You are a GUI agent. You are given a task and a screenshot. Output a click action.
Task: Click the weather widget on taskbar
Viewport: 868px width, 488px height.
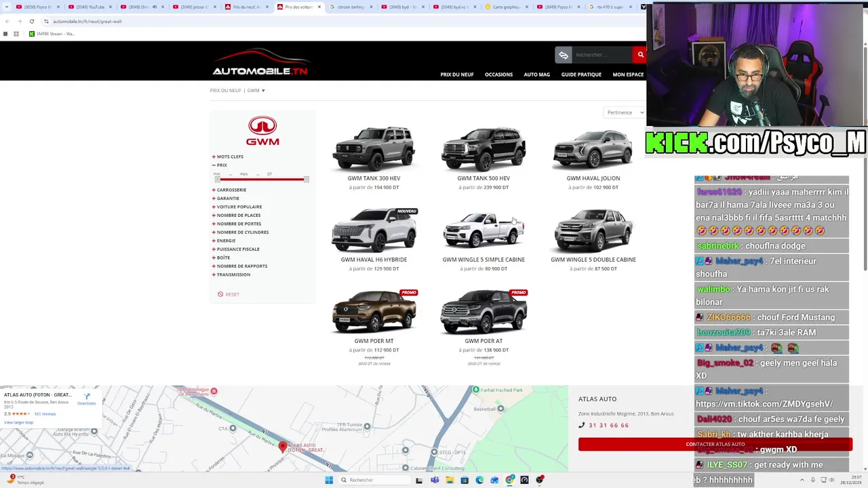tap(25, 479)
